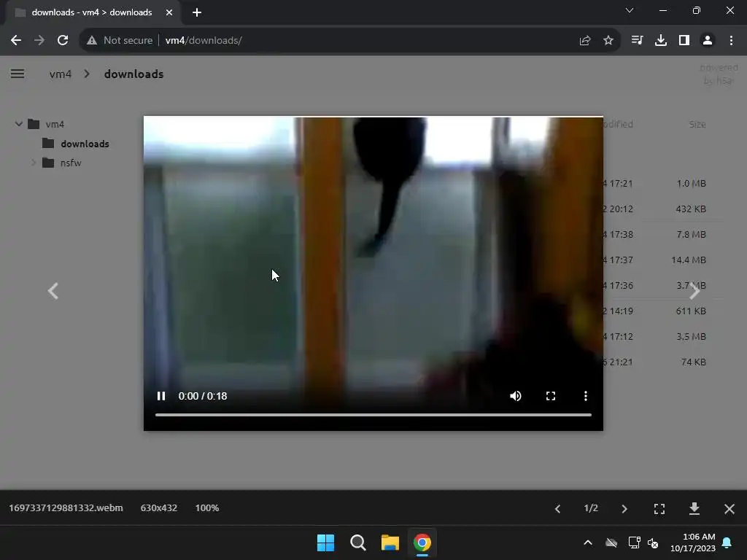The width and height of the screenshot is (747, 560).
Task: Open File Explorer from the taskbar
Action: click(390, 542)
